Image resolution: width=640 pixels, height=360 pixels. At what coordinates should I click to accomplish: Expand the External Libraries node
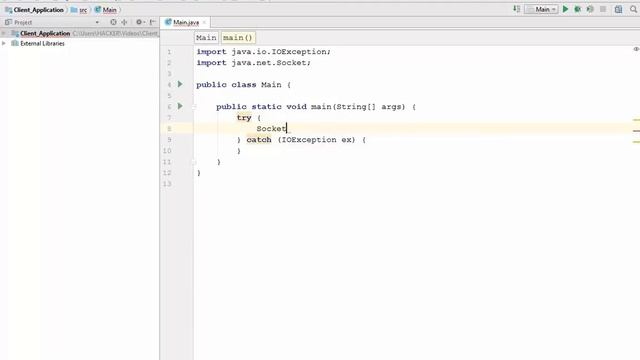point(4,43)
